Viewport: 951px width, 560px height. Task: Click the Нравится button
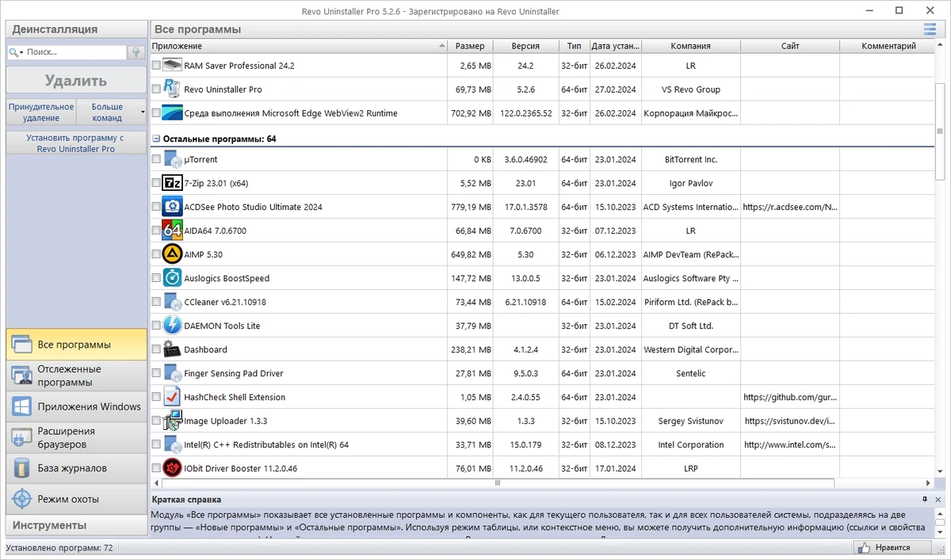pyautogui.click(x=892, y=547)
